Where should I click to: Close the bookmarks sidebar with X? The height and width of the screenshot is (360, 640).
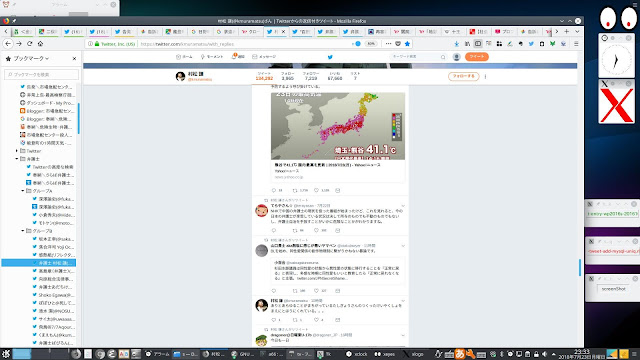(x=74, y=59)
